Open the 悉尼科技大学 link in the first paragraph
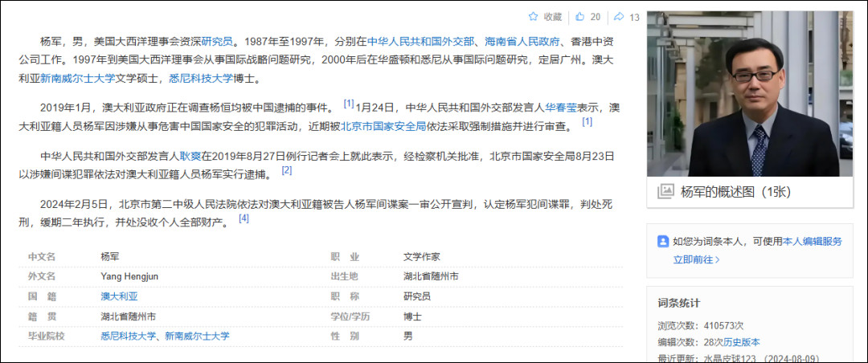The image size is (868, 363). point(201,79)
